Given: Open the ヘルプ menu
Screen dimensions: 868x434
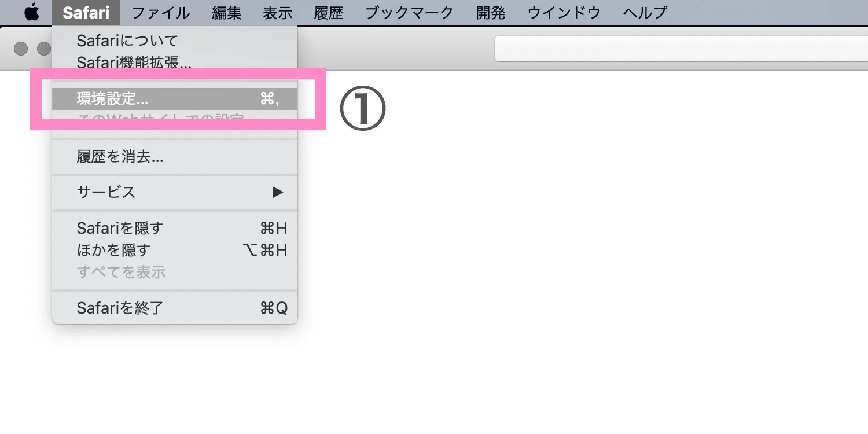Looking at the screenshot, I should pyautogui.click(x=645, y=12).
